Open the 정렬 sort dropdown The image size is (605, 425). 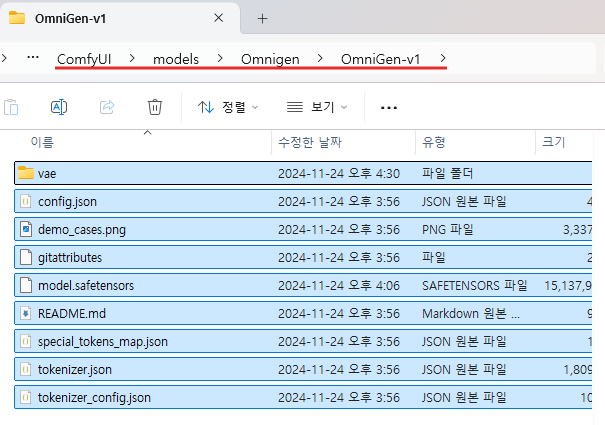click(x=228, y=107)
